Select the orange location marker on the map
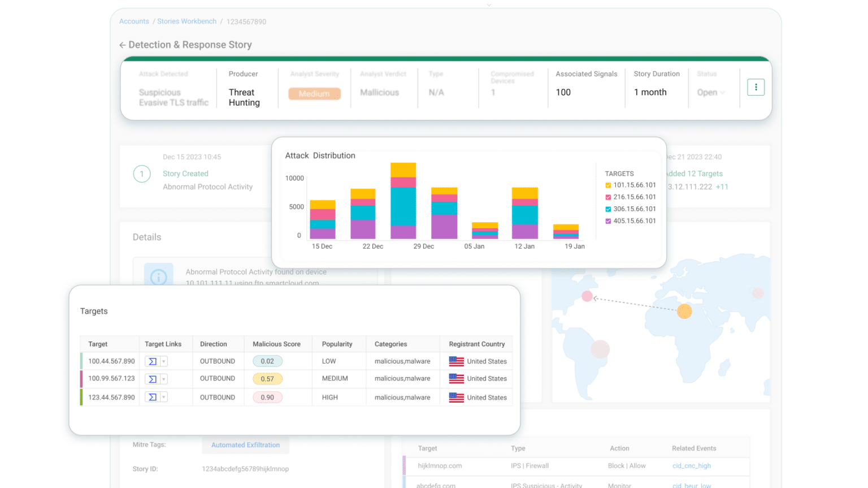Screen dimensions: 868x488 [684, 311]
